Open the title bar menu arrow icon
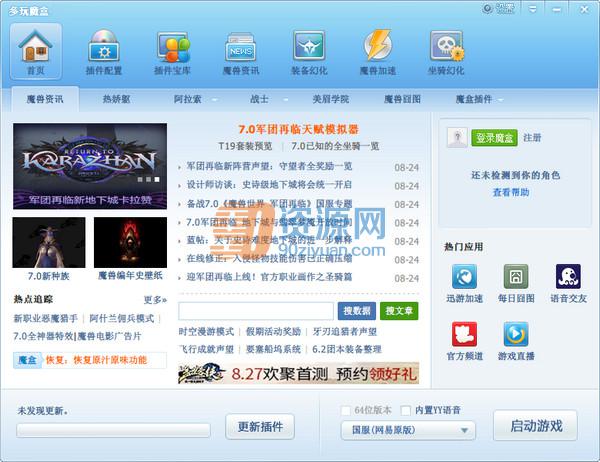The width and height of the screenshot is (600, 462). click(533, 9)
